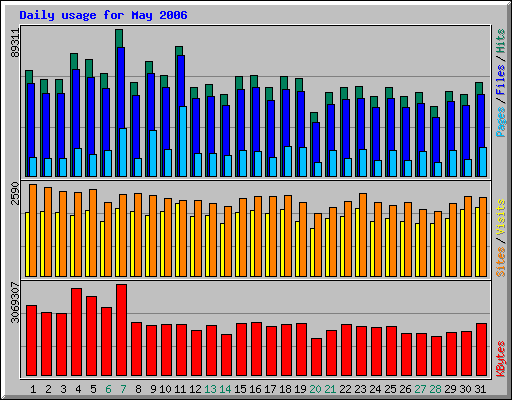Click the 'Files' legend label
This screenshot has width=512, height=400.
[501, 80]
